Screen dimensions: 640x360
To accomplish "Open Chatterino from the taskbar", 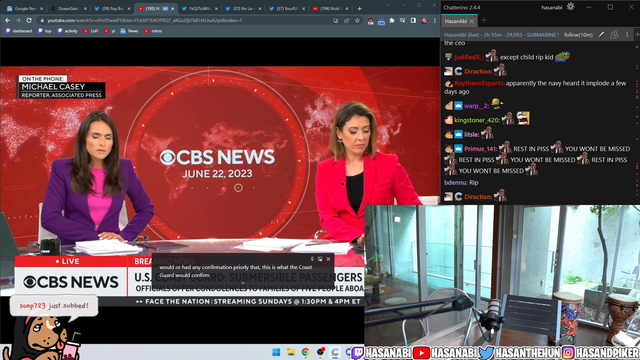I will coord(335,352).
